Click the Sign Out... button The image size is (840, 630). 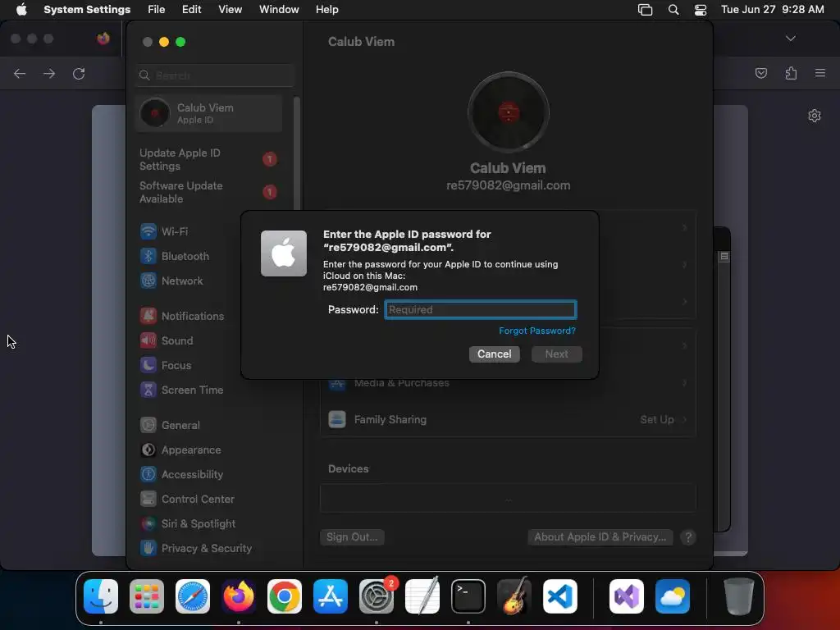(x=352, y=536)
